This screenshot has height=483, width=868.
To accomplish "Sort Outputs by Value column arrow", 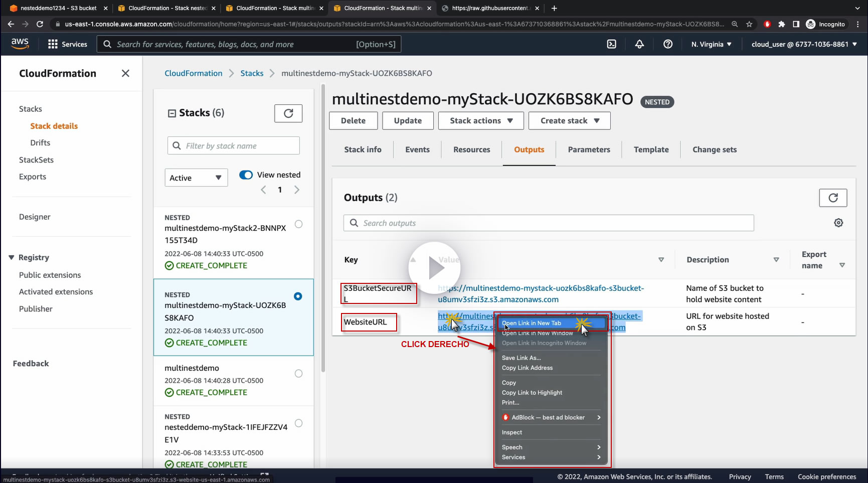I will [661, 260].
